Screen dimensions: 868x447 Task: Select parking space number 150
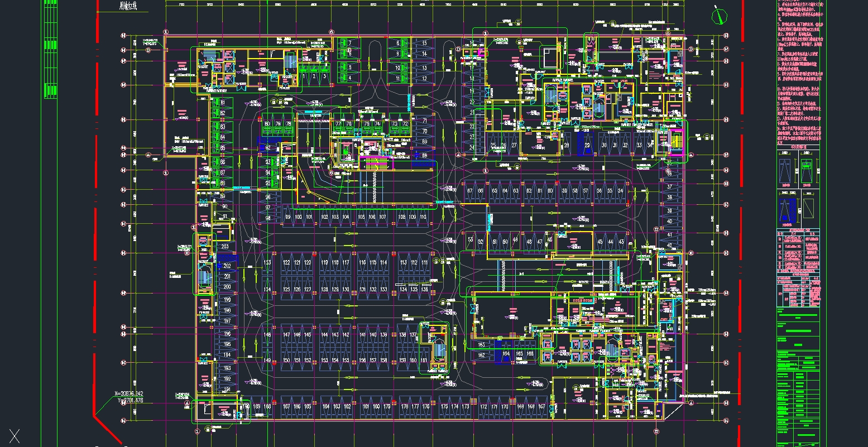click(286, 361)
